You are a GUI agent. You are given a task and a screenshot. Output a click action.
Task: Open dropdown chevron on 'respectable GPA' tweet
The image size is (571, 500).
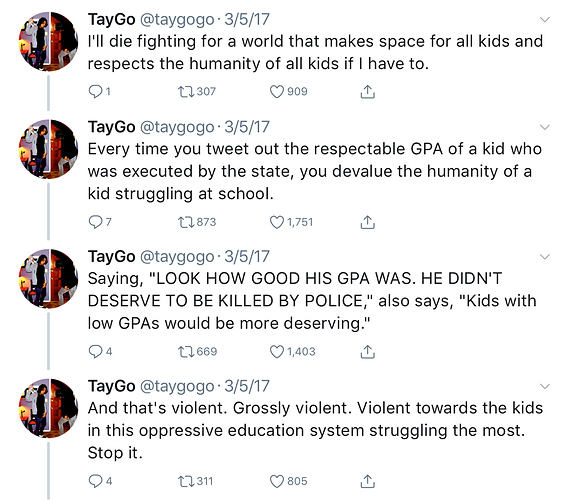point(544,127)
